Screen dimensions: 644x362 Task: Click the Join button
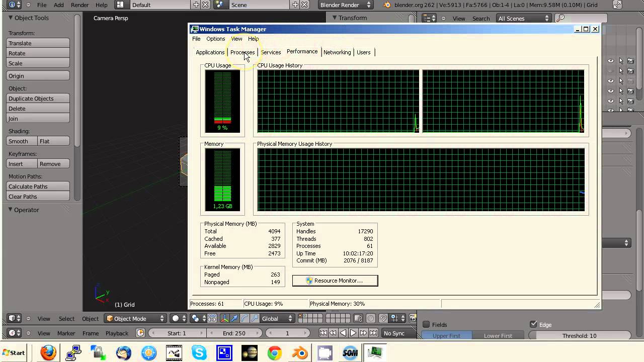[x=38, y=119]
